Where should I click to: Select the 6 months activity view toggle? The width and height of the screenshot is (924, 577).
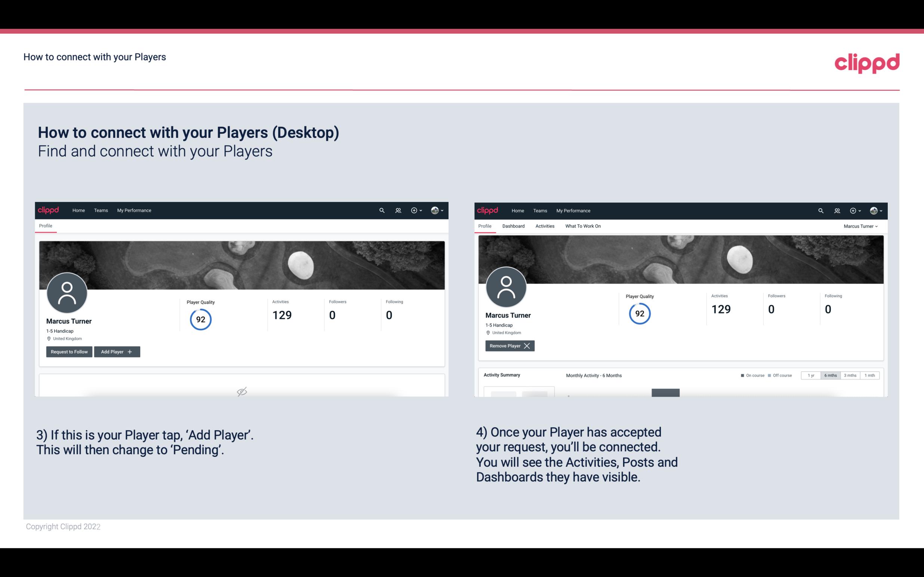829,375
